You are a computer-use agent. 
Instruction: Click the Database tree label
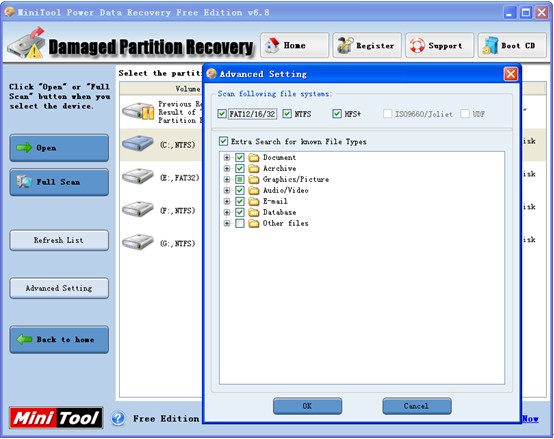point(279,212)
